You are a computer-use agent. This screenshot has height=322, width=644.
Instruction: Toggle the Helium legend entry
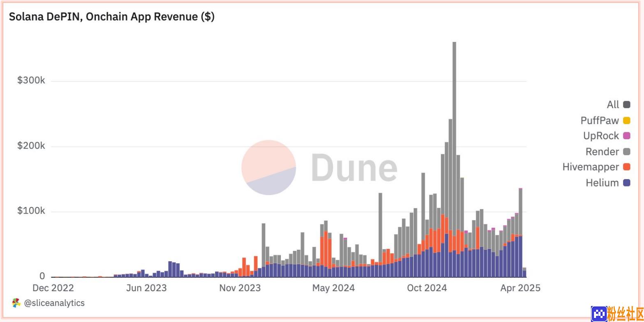608,183
